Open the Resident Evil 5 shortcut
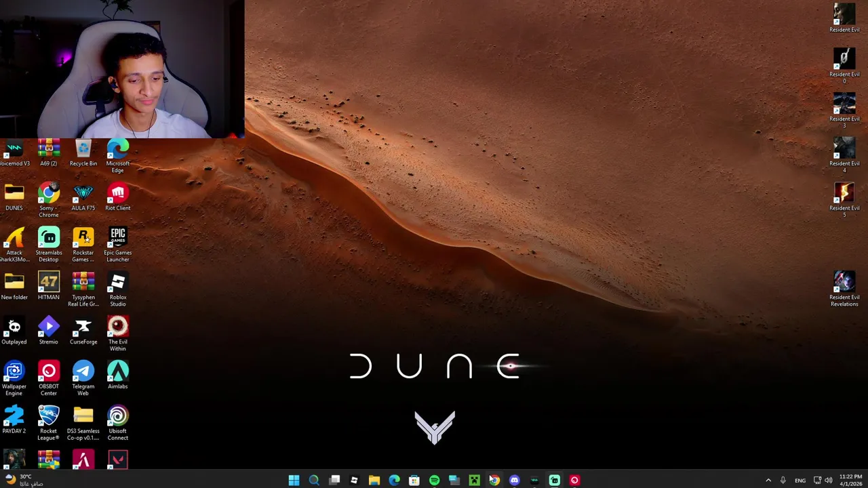 click(x=844, y=200)
